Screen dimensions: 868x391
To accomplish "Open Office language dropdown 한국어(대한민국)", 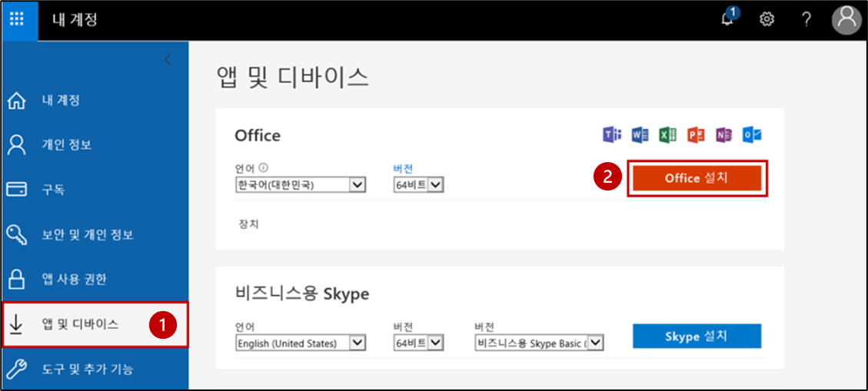I will [x=300, y=184].
